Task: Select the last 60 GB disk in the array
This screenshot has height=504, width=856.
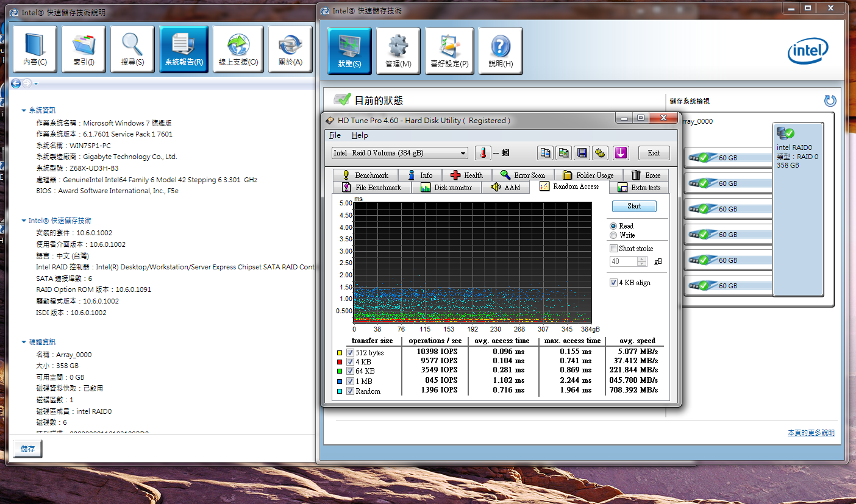Action: [x=729, y=286]
